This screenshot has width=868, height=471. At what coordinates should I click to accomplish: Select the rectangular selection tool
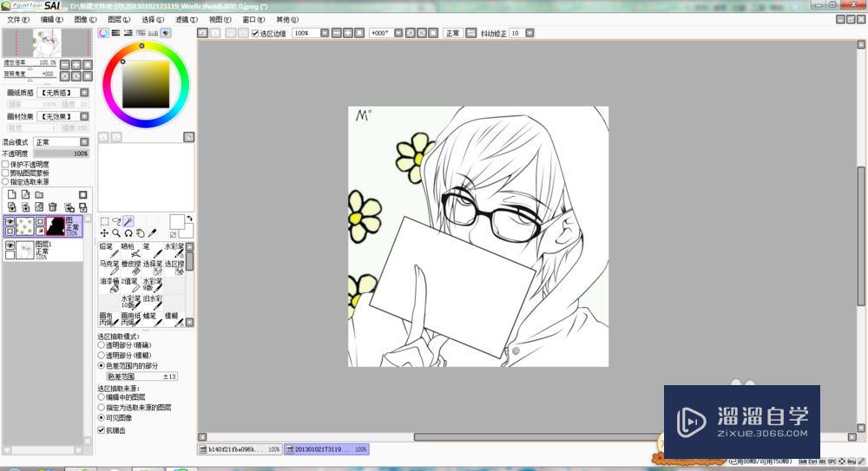(x=104, y=221)
